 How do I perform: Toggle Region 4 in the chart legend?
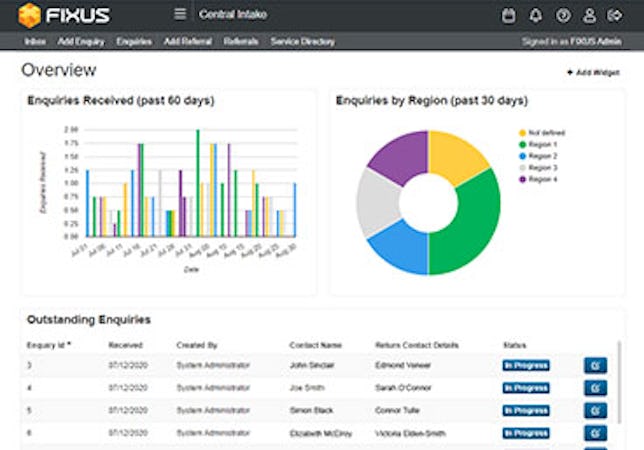pos(545,179)
